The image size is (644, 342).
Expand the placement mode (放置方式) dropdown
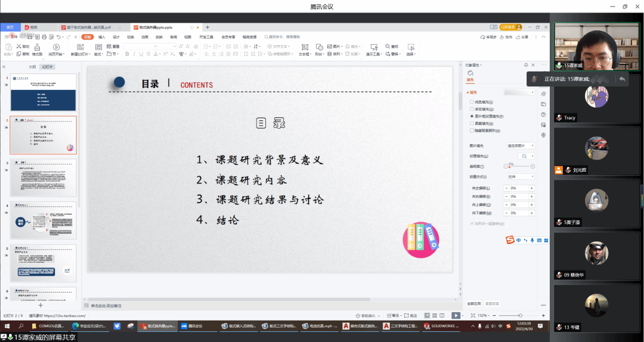[520, 177]
